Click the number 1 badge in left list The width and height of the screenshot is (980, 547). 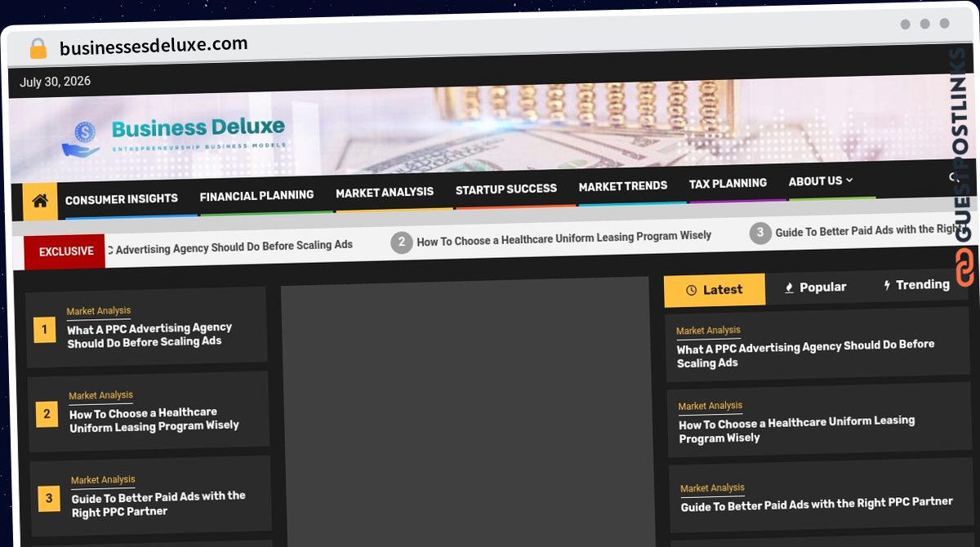[x=44, y=331]
